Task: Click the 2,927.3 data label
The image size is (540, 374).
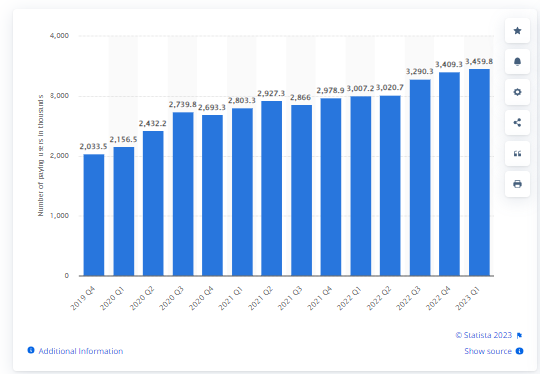Action: pyautogui.click(x=271, y=94)
